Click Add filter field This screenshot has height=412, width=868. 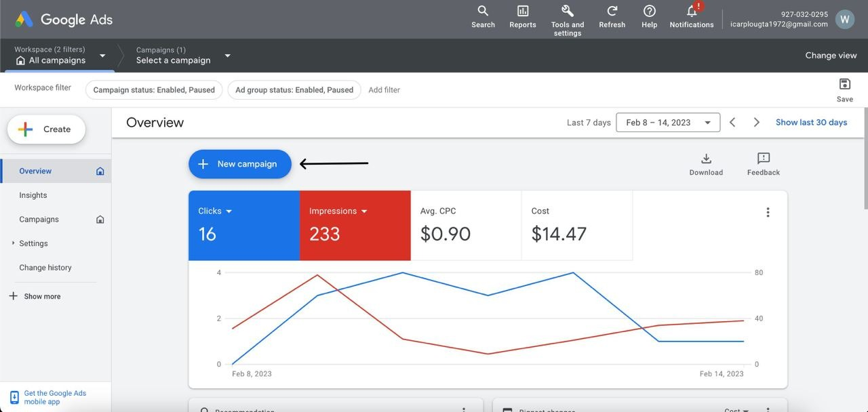tap(384, 89)
